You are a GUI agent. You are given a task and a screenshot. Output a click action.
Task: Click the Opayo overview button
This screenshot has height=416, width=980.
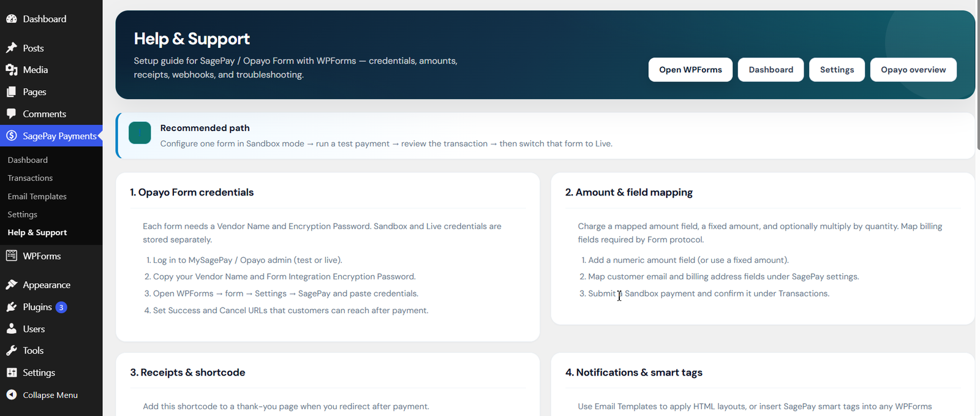pyautogui.click(x=913, y=70)
